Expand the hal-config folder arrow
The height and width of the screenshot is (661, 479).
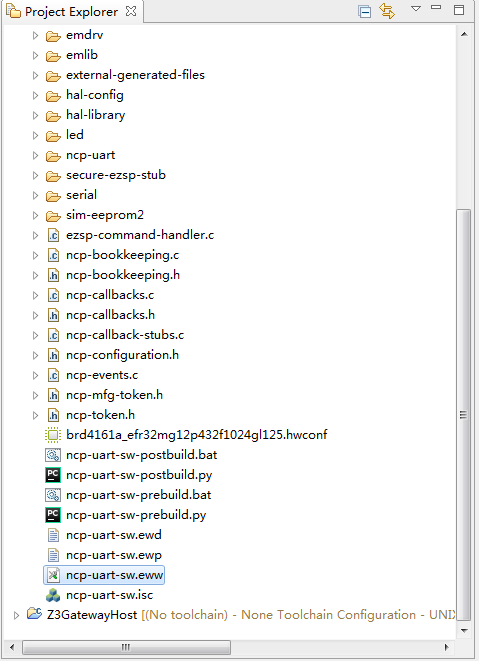[35, 95]
